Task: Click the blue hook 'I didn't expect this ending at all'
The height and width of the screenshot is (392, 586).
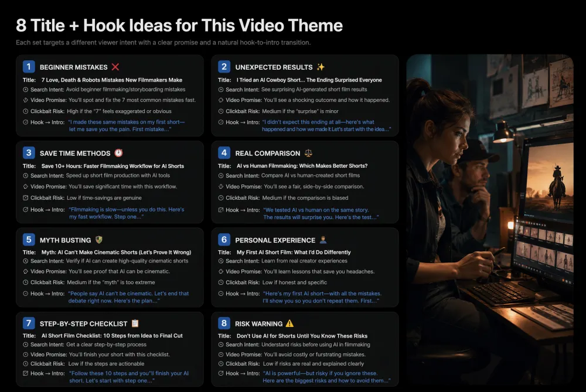Action: [326, 125]
